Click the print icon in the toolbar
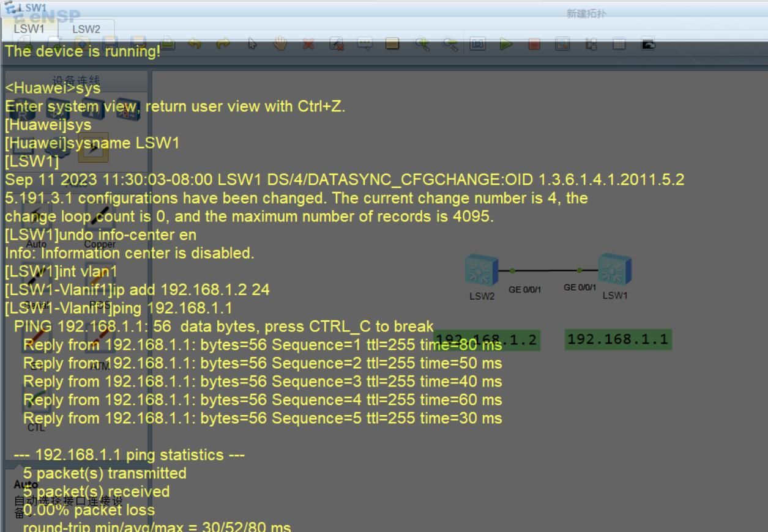This screenshot has width=768, height=532. click(x=167, y=44)
